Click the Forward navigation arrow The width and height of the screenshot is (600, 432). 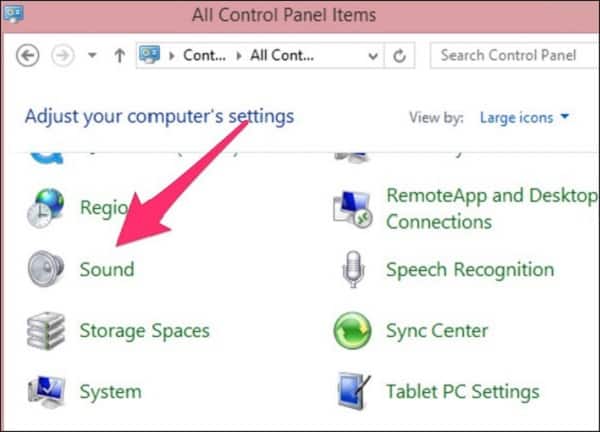pos(62,56)
